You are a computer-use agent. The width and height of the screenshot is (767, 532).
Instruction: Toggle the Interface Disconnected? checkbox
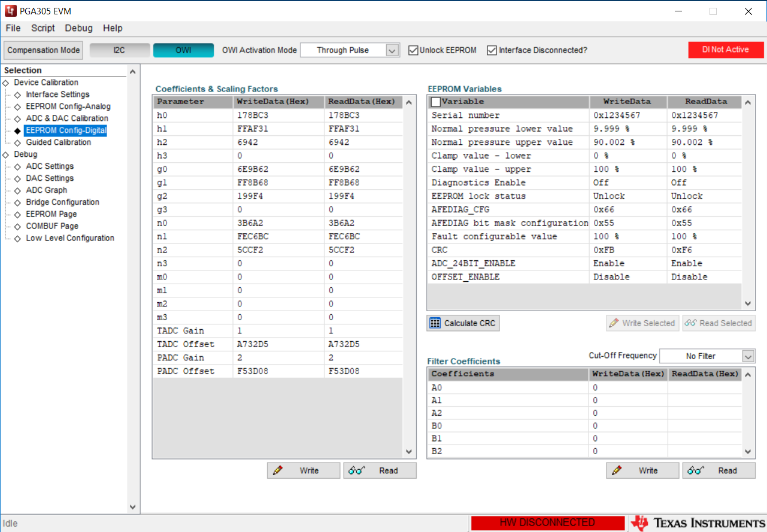click(492, 50)
